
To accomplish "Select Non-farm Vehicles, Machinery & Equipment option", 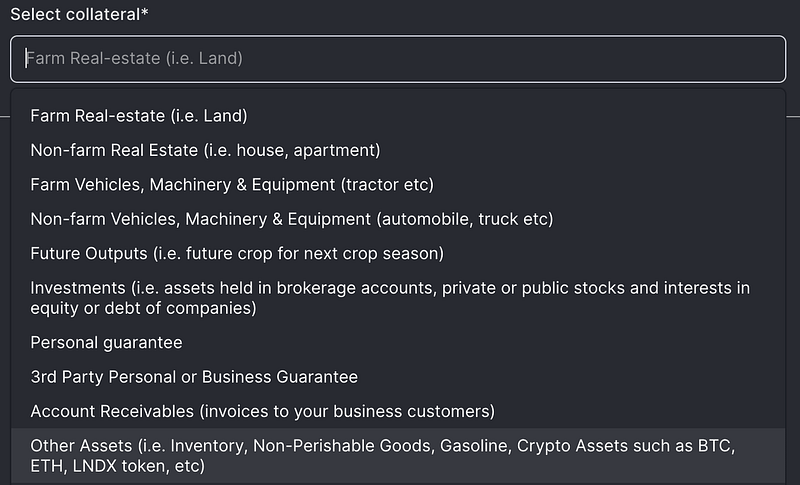I will [x=291, y=219].
